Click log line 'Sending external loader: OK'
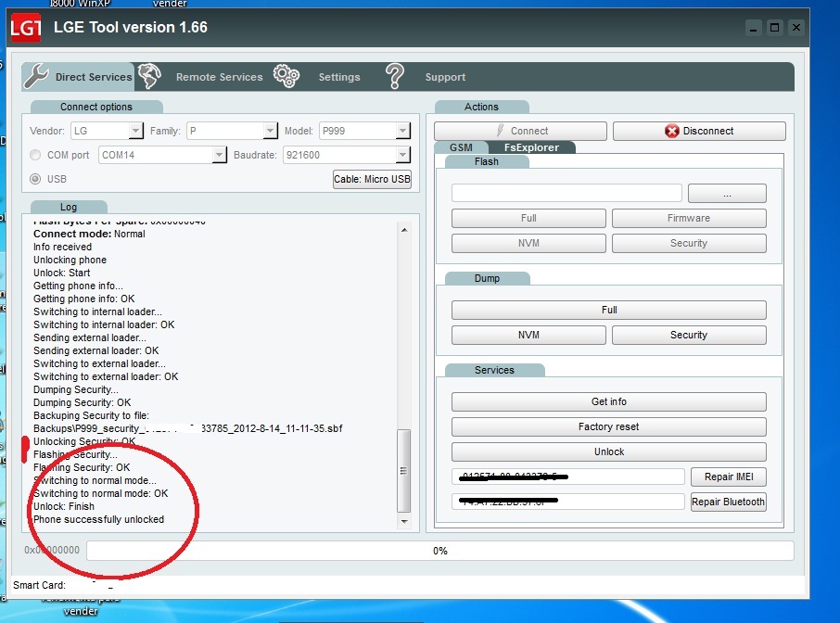The width and height of the screenshot is (840, 623). tap(95, 350)
